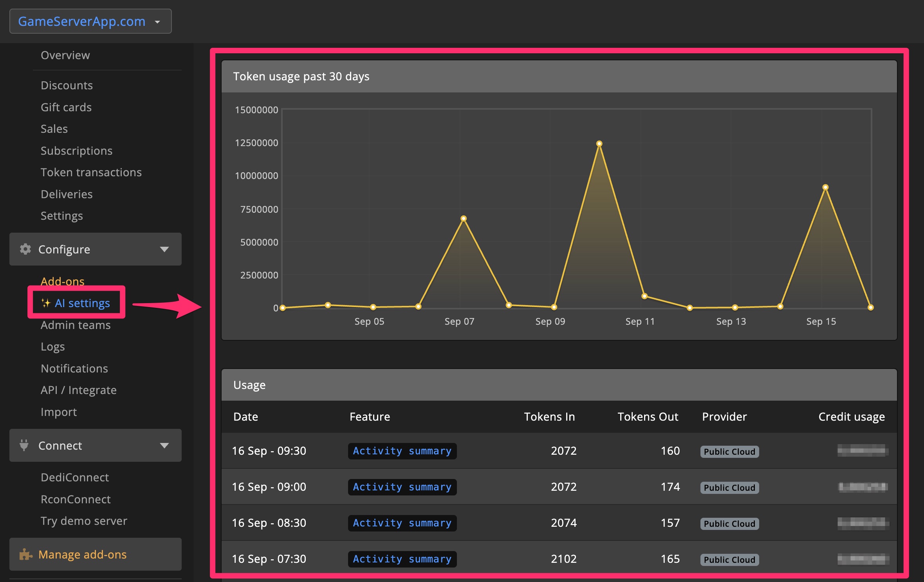This screenshot has height=582, width=924.
Task: Open the Deliveries page
Action: pyautogui.click(x=67, y=194)
